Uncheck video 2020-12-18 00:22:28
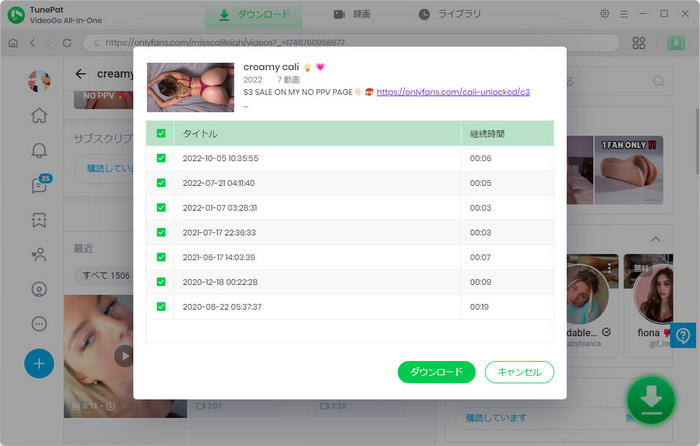This screenshot has width=700, height=446. pos(161,282)
